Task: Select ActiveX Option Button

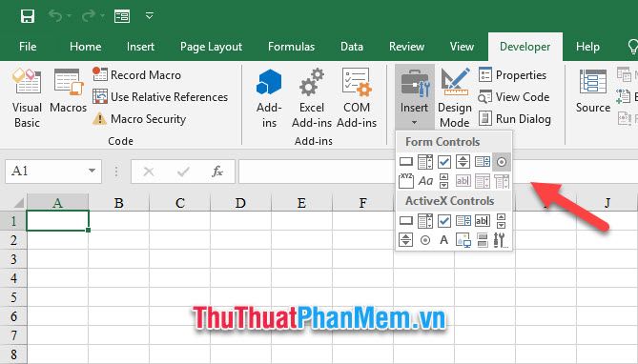Action: point(424,240)
